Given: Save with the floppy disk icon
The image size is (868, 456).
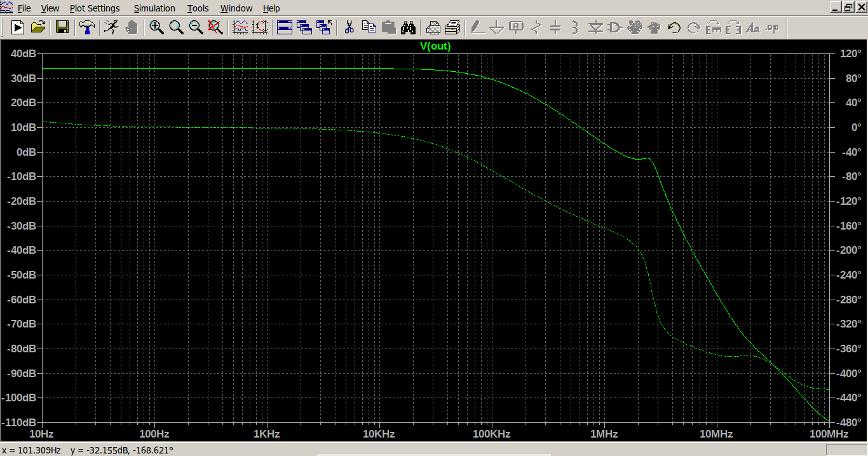Looking at the screenshot, I should click(62, 27).
